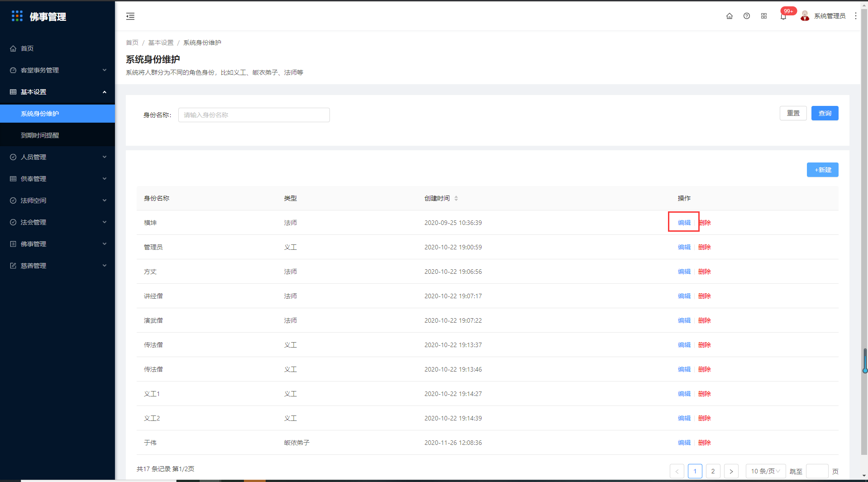The height and width of the screenshot is (482, 868).
Task: Click 基本设置 breadcrumb link
Action: [x=161, y=43]
